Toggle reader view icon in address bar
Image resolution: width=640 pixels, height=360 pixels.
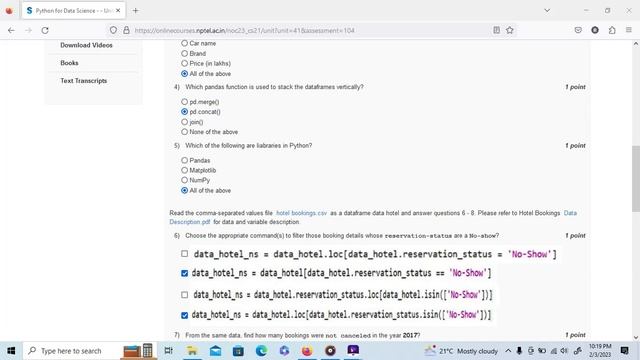[x=496, y=30]
